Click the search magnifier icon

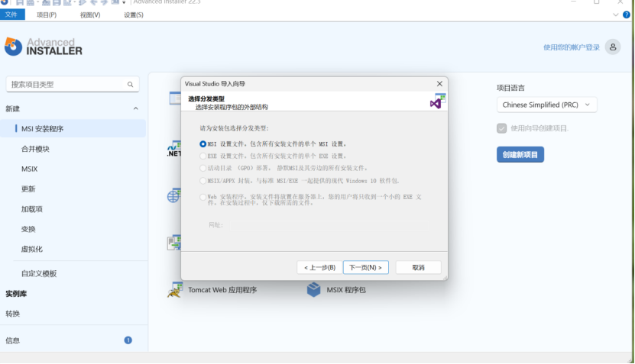[x=130, y=85]
